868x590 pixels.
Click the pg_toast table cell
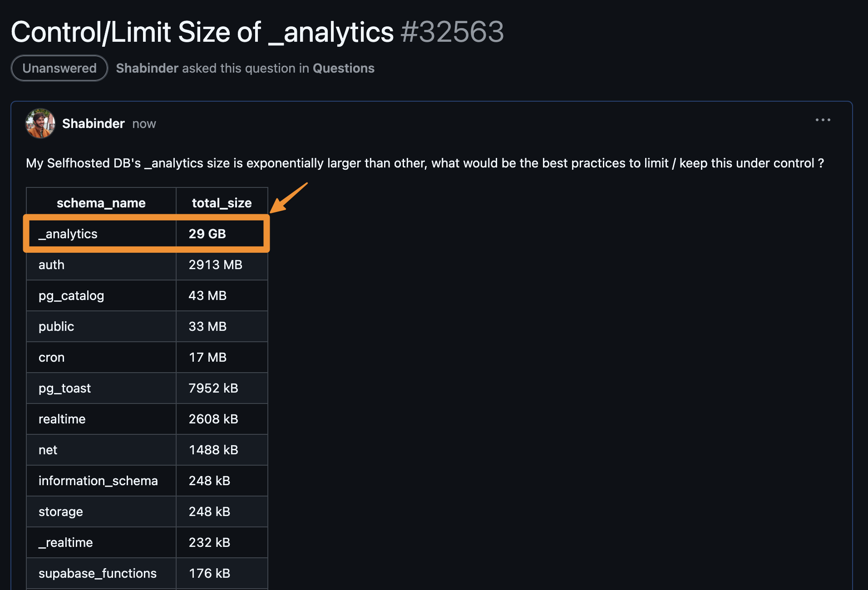click(x=64, y=388)
